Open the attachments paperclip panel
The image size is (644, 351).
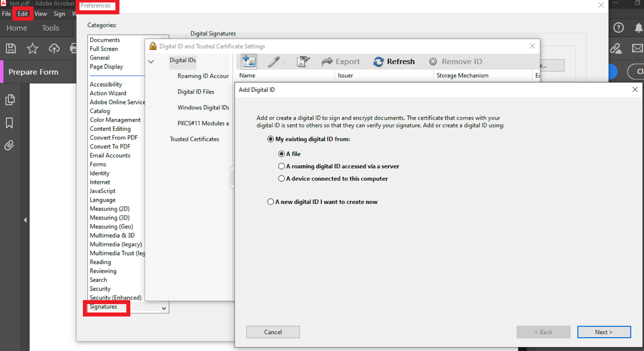tap(10, 145)
